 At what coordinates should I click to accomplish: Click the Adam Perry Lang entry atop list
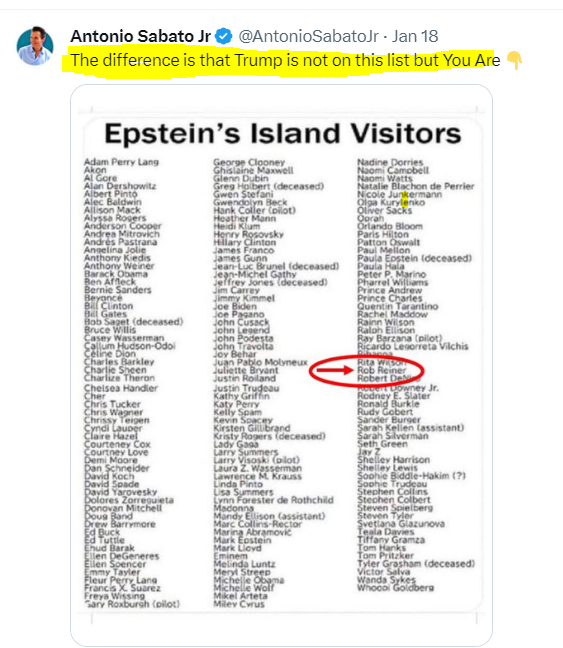point(121,162)
